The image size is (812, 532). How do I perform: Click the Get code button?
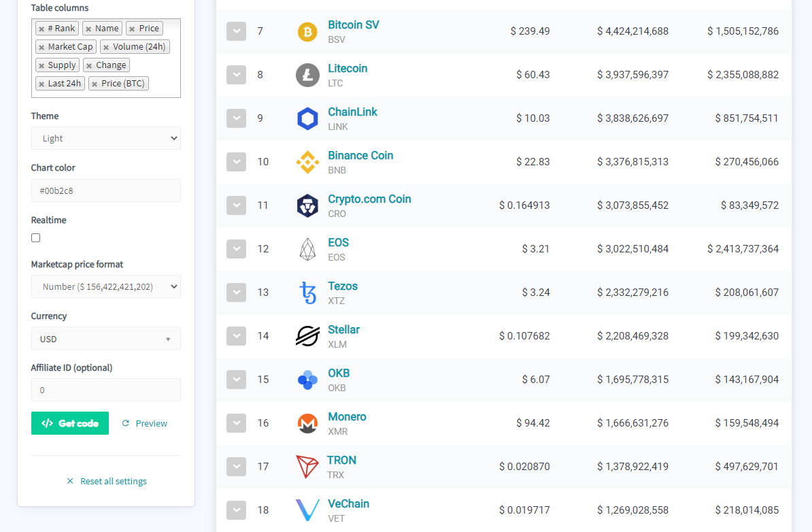point(70,423)
